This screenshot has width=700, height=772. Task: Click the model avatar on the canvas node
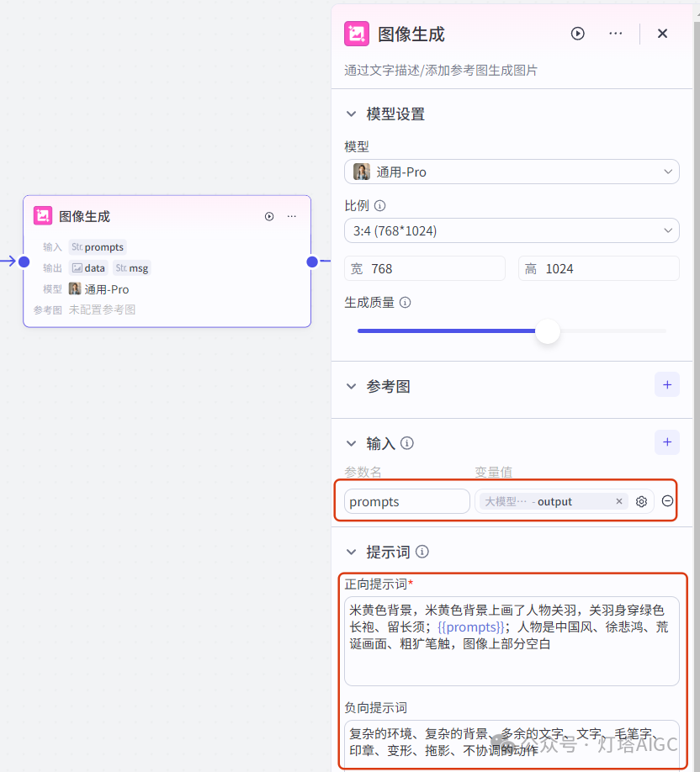point(75,288)
